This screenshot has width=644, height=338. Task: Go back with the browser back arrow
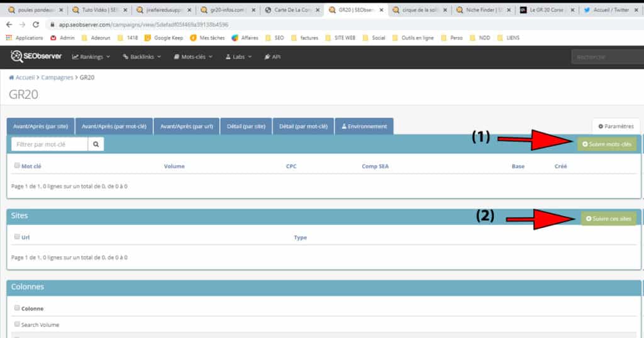tap(9, 25)
